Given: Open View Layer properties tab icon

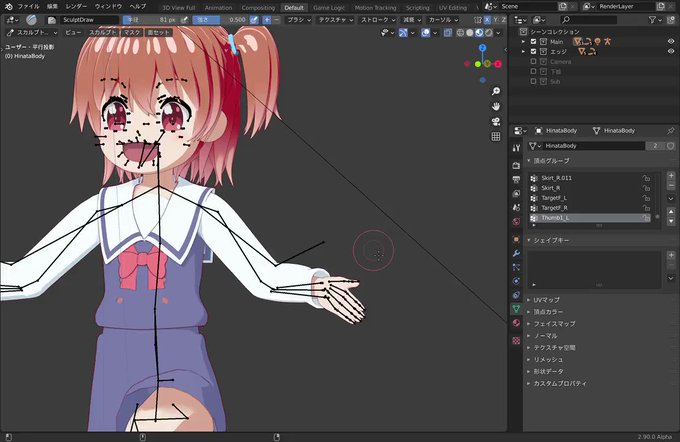Looking at the screenshot, I should click(x=516, y=193).
